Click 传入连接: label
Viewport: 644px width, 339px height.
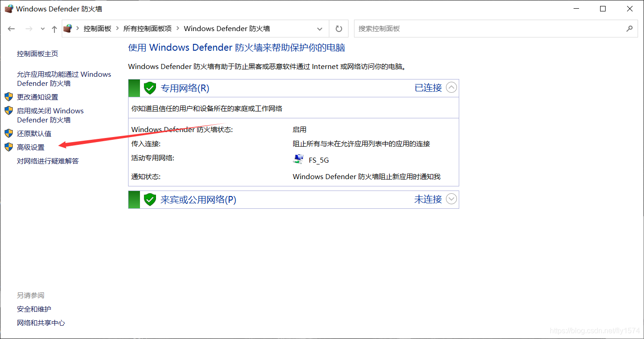(146, 144)
